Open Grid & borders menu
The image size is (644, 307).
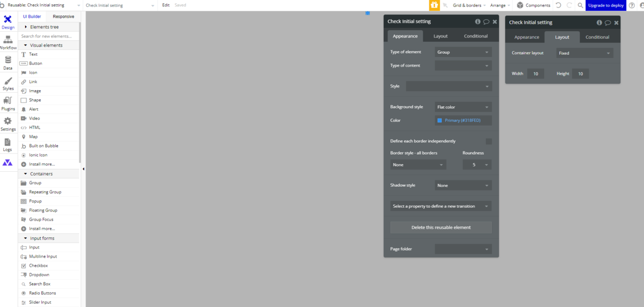point(470,5)
